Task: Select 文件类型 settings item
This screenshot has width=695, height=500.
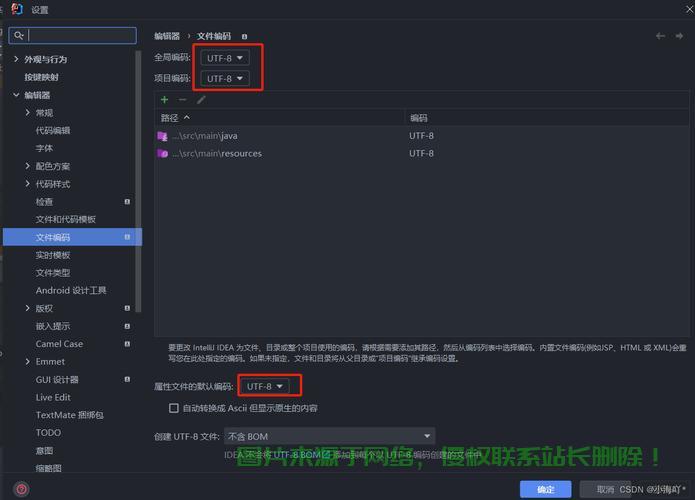Action: [x=53, y=273]
